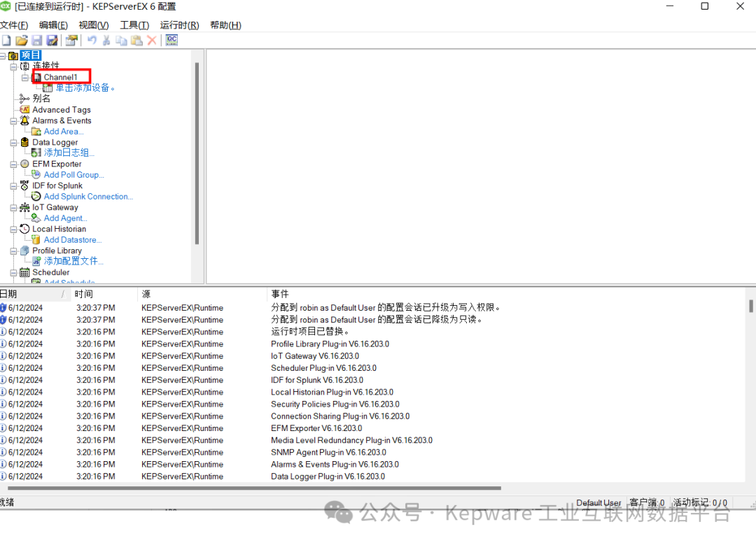This screenshot has height=543, width=756.
Task: Click the IoT Gateway node icon
Action: 24,207
